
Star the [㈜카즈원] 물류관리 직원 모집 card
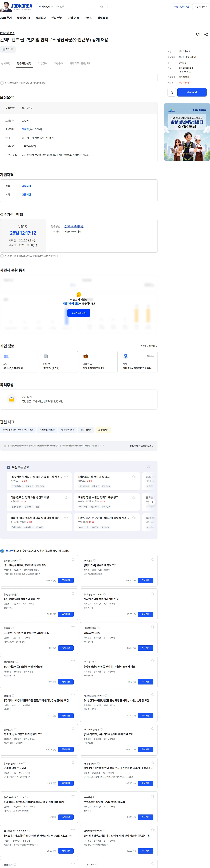[x=153, y=559]
